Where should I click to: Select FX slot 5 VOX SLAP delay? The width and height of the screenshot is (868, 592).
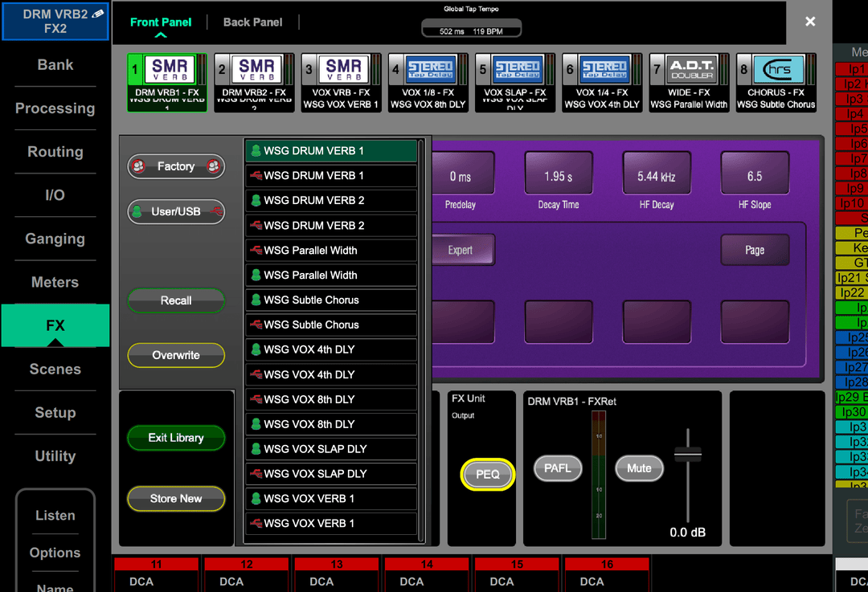(x=514, y=76)
